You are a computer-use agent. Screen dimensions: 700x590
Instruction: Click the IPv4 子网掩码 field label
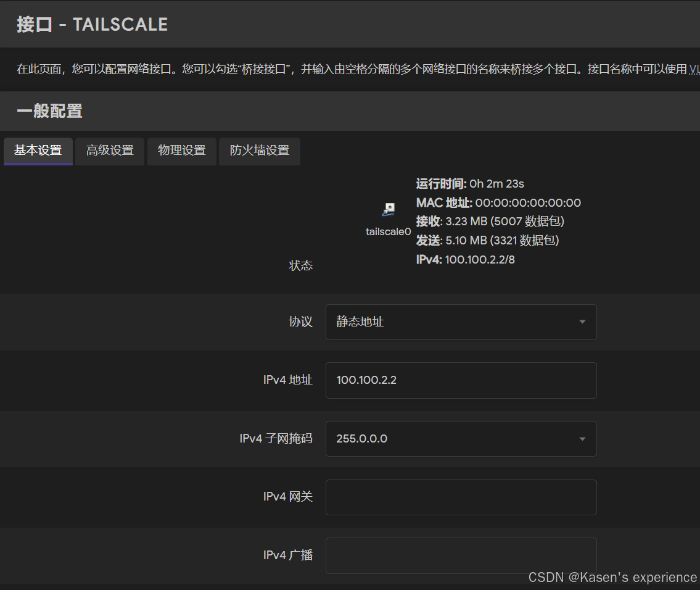276,439
